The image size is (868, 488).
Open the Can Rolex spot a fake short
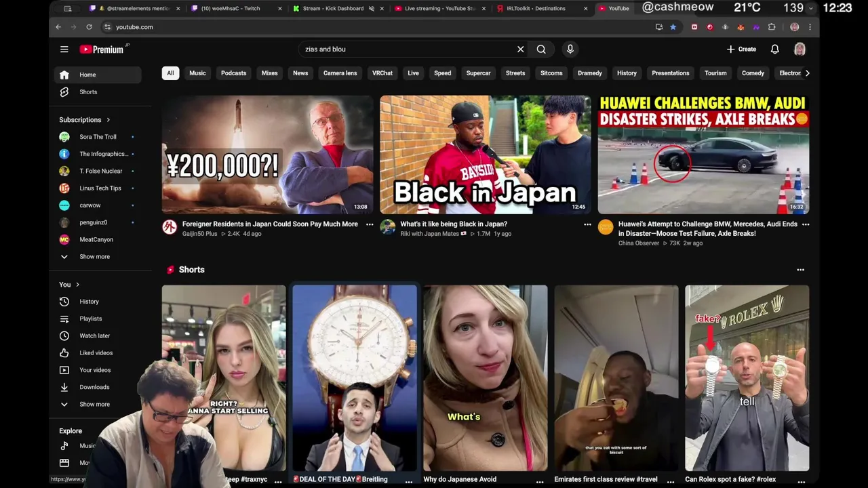point(747,378)
